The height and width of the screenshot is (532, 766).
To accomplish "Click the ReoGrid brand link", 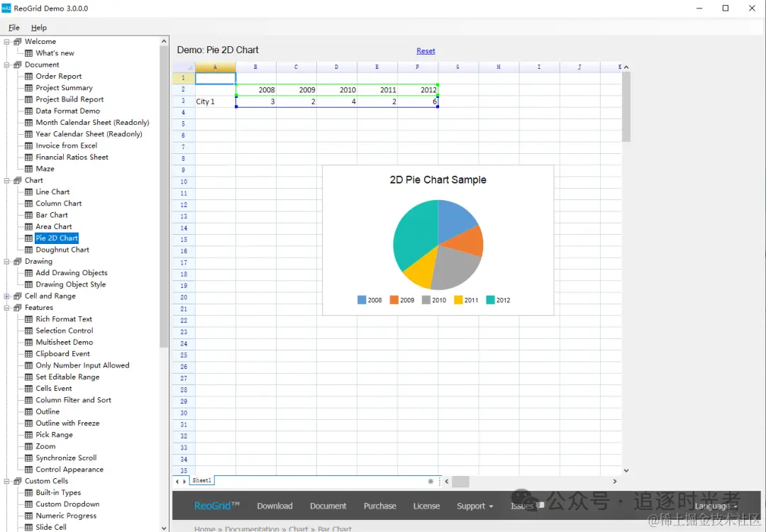I will pos(217,506).
